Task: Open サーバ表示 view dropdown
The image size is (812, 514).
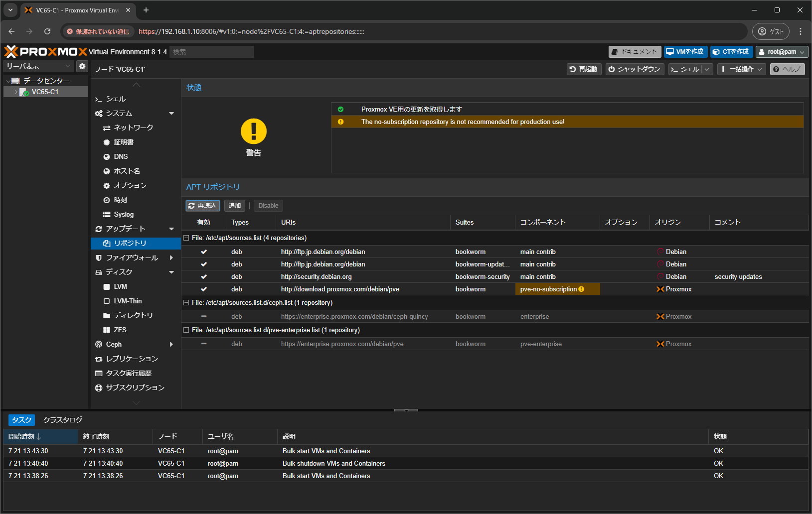Action: tap(38, 66)
